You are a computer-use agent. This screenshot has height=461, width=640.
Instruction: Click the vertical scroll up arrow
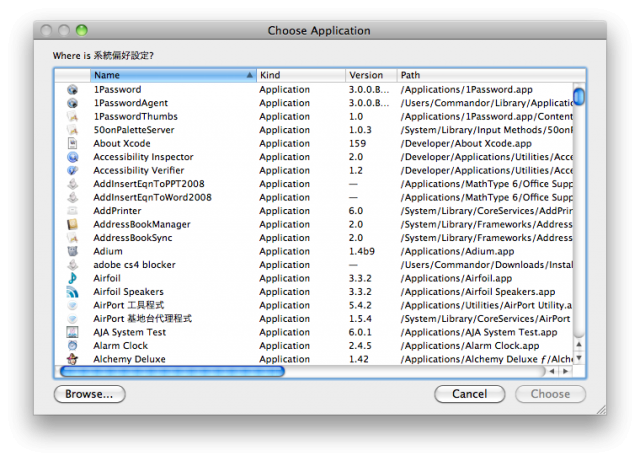click(579, 345)
